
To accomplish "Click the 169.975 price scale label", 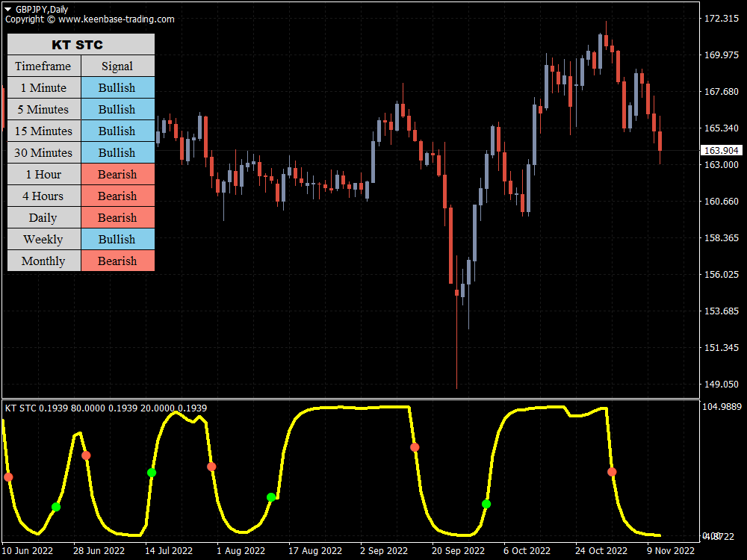I will 722,55.
